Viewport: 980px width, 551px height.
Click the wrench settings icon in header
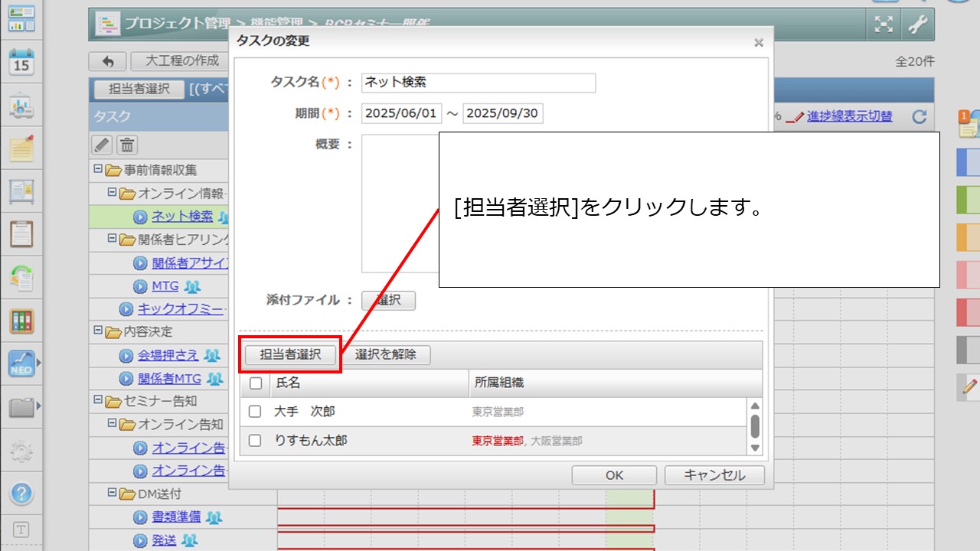coord(917,24)
